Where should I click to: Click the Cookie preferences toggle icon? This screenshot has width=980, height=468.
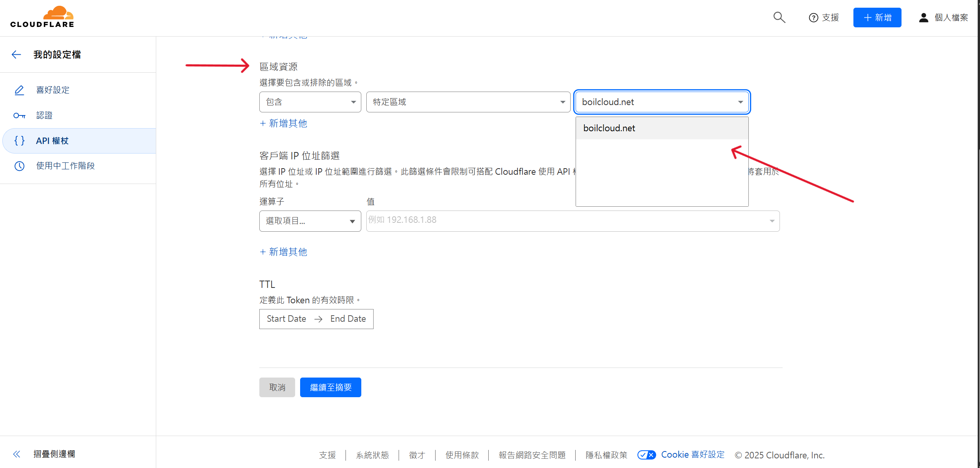tap(646, 455)
